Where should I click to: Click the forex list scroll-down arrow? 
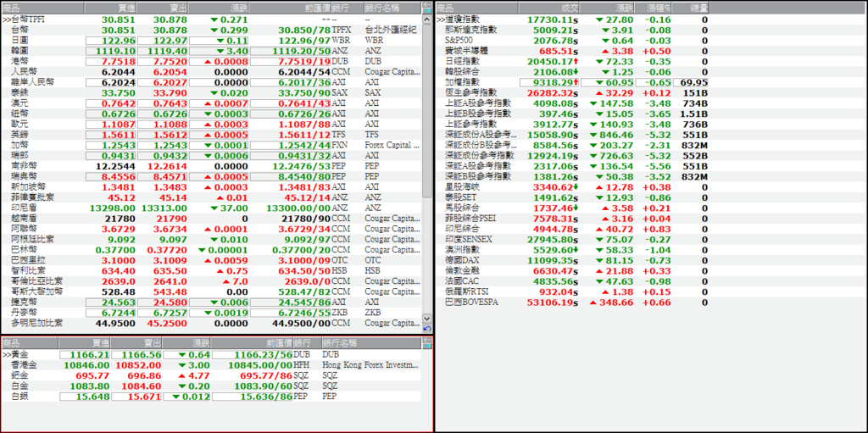(x=427, y=319)
